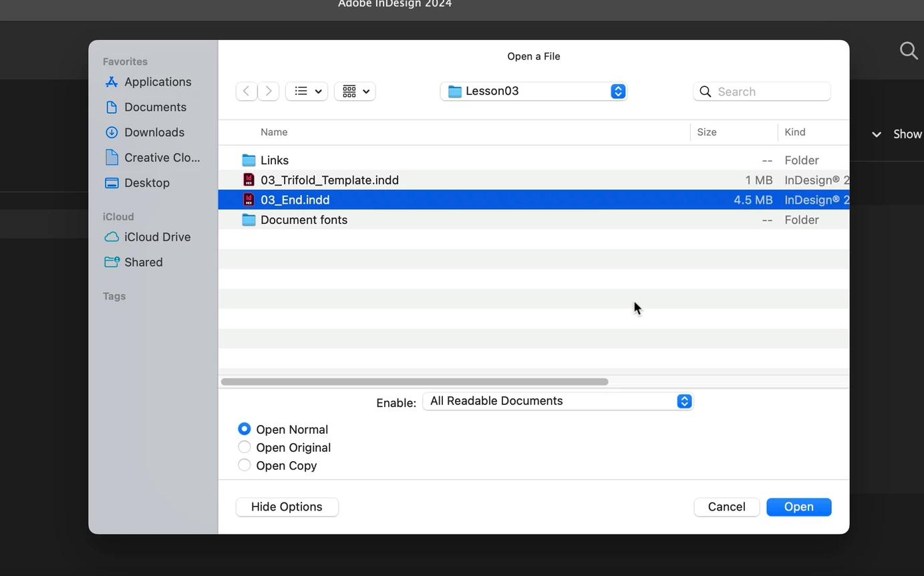Screen dimensions: 924x576
Task: Click the Folder kind of Document fonts row
Action: (x=802, y=220)
